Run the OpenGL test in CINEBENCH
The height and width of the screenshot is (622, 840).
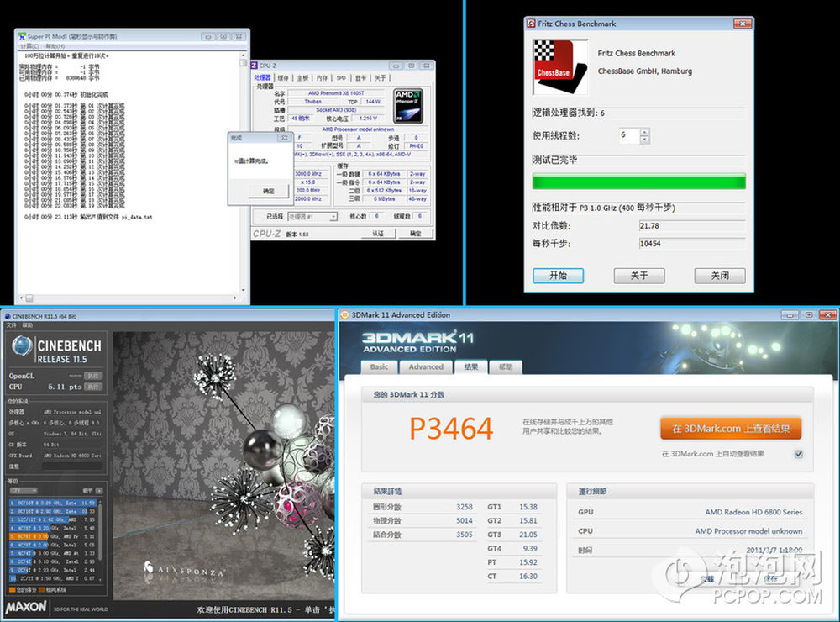pyautogui.click(x=93, y=376)
